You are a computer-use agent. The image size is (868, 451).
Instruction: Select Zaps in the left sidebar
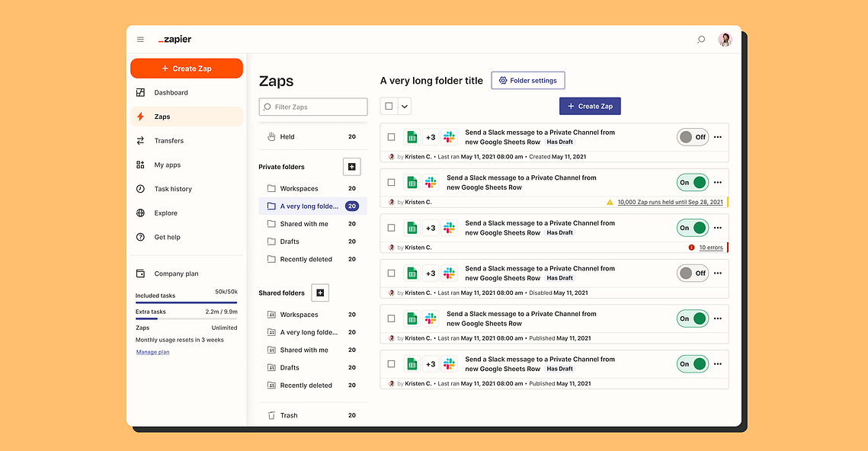tap(187, 117)
